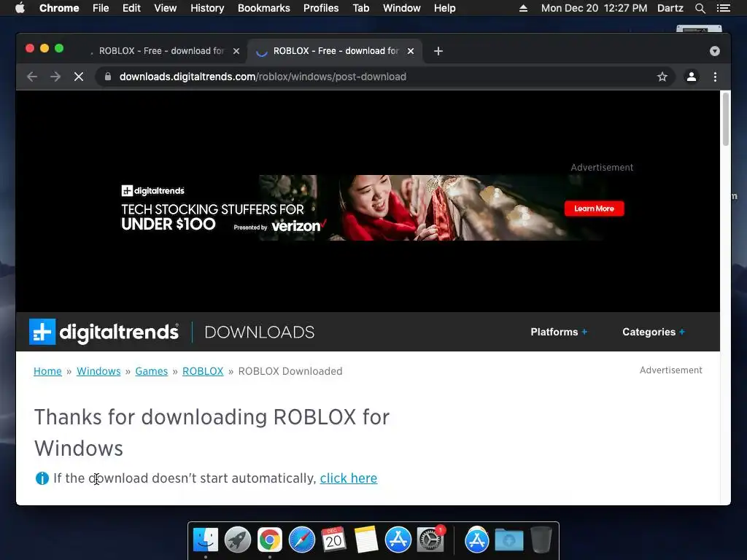
Task: Open the View menu
Action: [166, 8]
